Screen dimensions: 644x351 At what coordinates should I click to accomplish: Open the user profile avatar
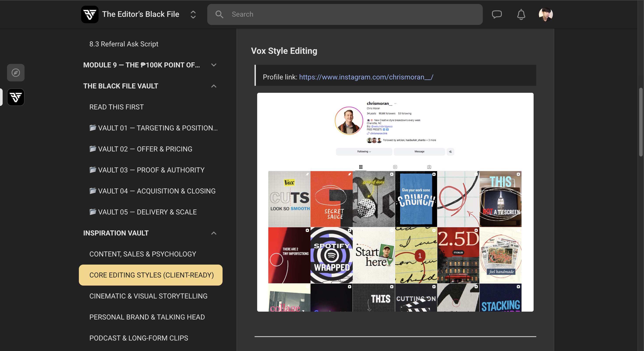(x=546, y=14)
